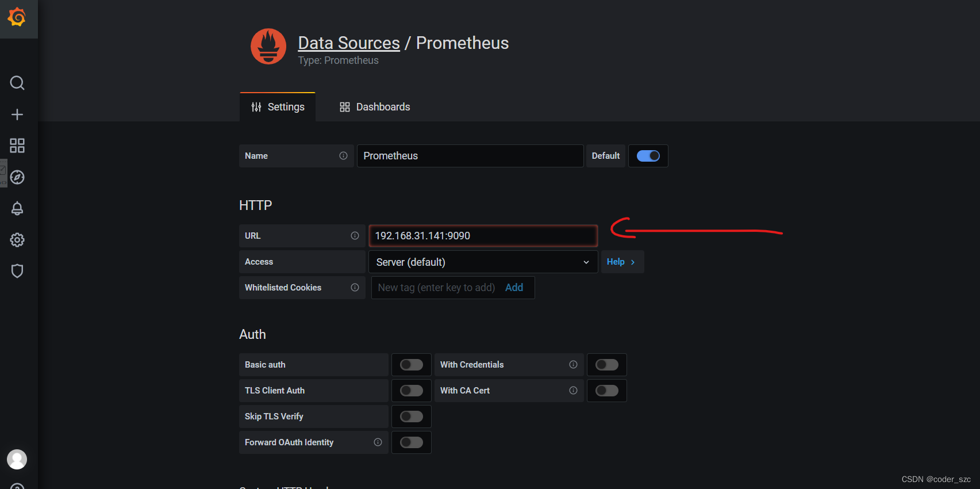Go to the Data Sources breadcrumb link
The image size is (980, 489).
click(349, 43)
